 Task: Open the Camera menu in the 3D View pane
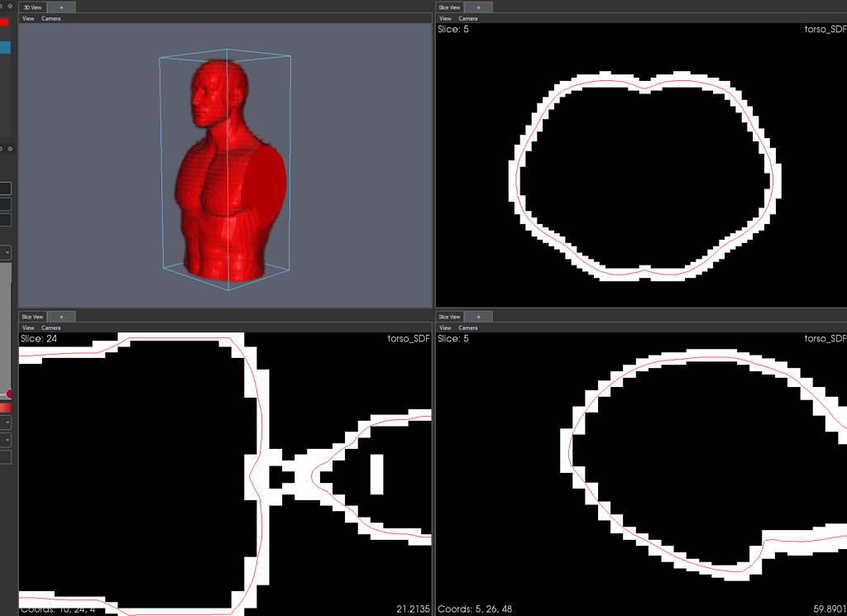click(50, 18)
